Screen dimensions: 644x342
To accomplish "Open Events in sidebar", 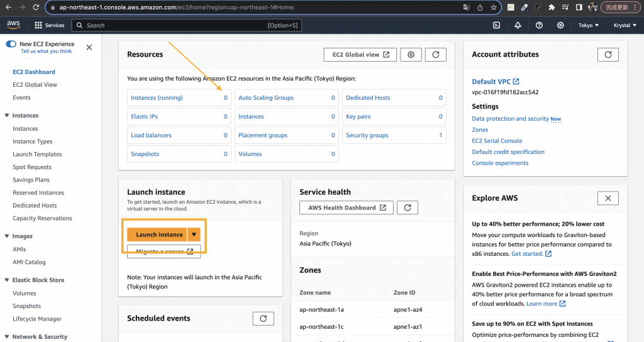I will click(21, 97).
